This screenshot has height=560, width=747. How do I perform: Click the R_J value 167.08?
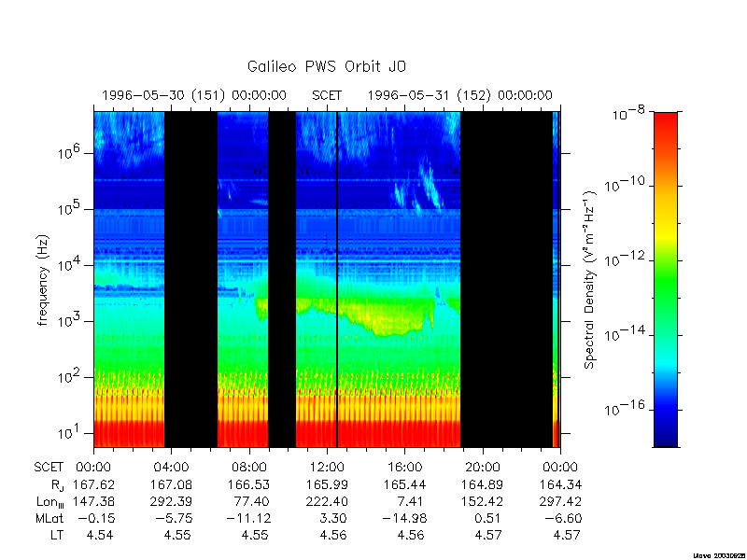[171, 484]
